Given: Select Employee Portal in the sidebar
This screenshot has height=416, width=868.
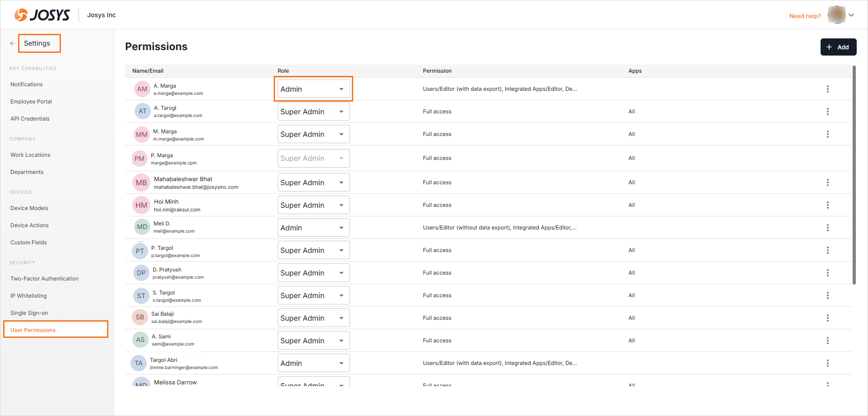Looking at the screenshot, I should pyautogui.click(x=31, y=102).
